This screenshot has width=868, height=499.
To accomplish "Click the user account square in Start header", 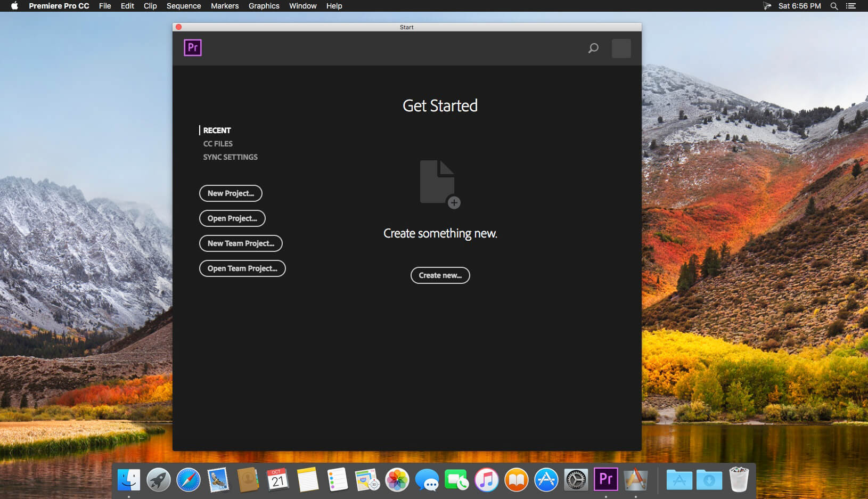I will [621, 48].
